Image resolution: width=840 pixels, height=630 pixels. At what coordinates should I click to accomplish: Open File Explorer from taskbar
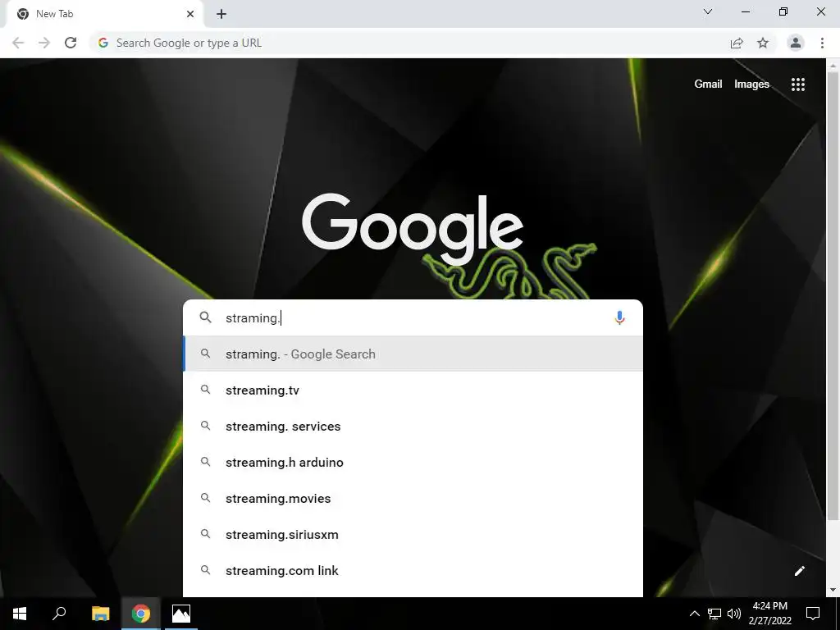click(100, 614)
